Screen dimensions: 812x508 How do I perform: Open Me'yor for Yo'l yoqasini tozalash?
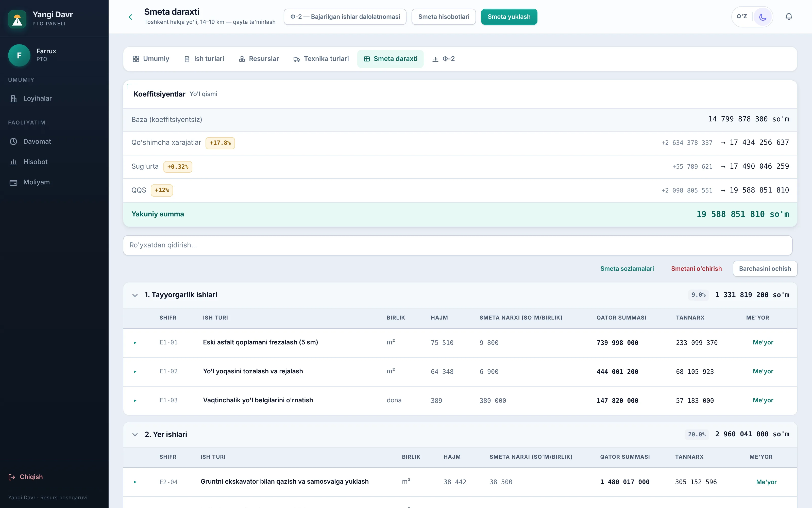pos(763,371)
